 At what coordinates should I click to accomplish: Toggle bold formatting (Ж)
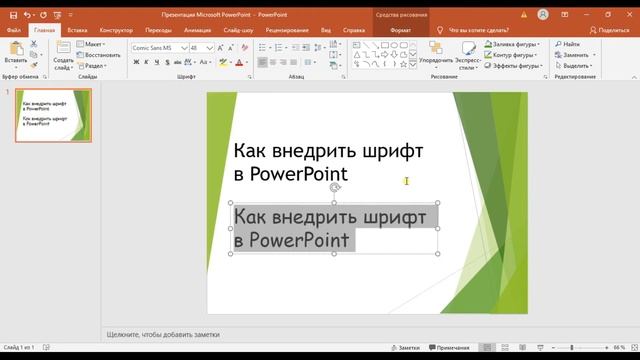click(x=136, y=62)
